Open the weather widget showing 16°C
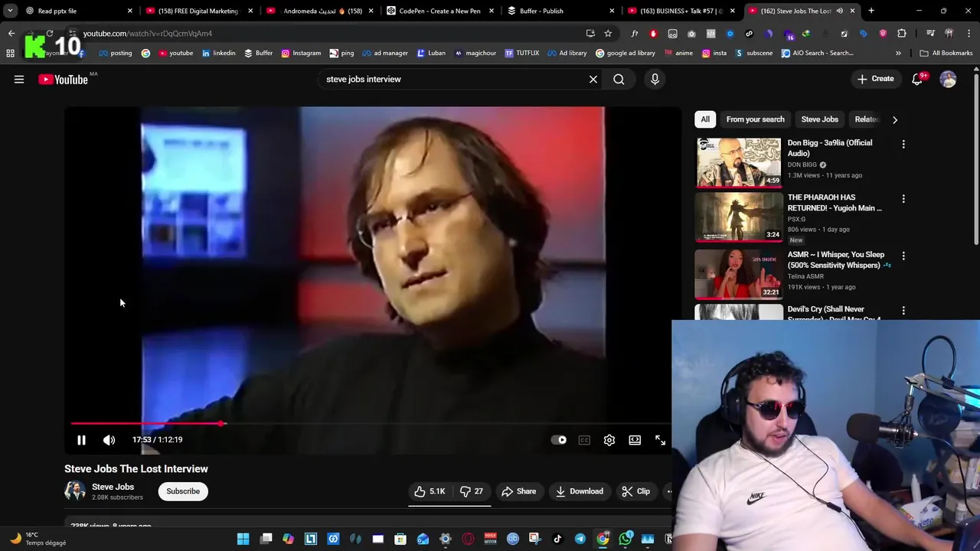This screenshot has width=980, height=551. point(38,539)
